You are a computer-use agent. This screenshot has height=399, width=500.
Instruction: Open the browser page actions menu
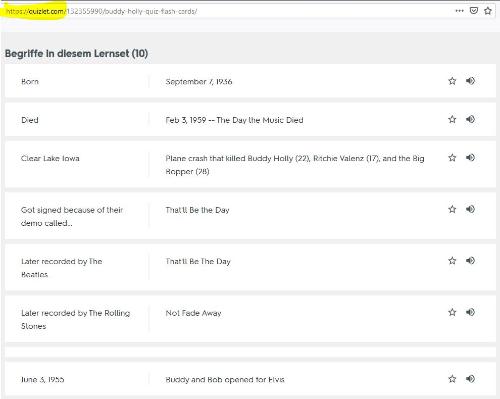point(459,11)
